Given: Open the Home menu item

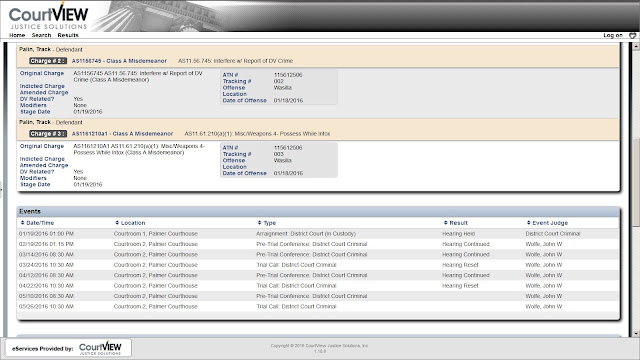Looking at the screenshot, I should tap(17, 35).
